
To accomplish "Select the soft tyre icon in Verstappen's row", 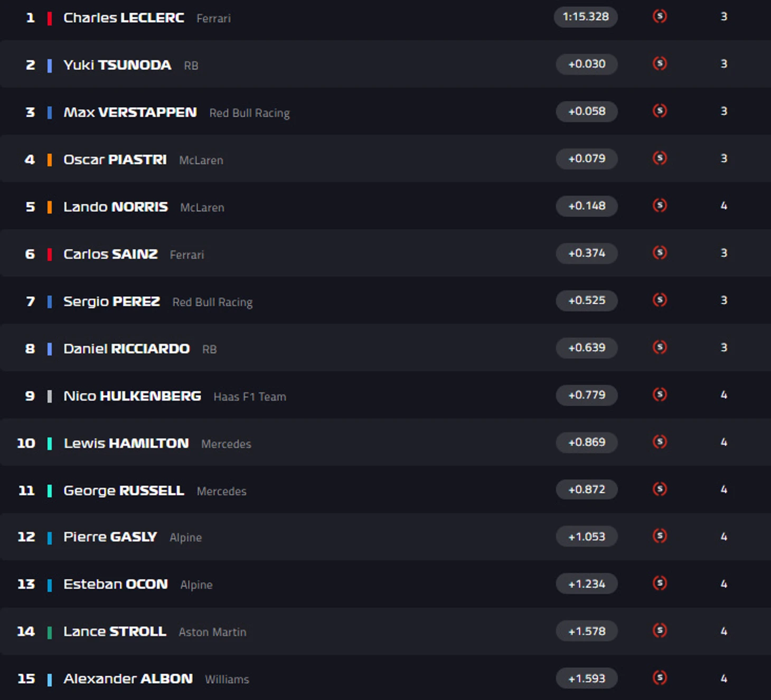I will pyautogui.click(x=660, y=111).
